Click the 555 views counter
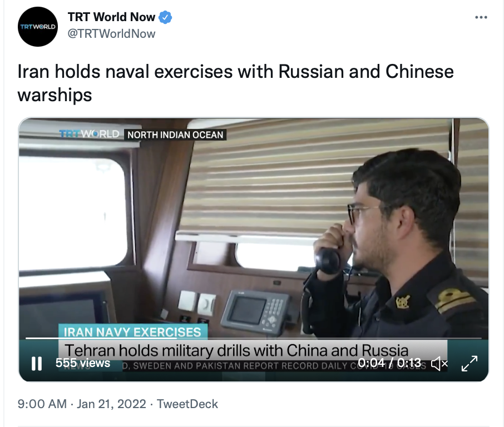This screenshot has width=504, height=427. (x=83, y=363)
